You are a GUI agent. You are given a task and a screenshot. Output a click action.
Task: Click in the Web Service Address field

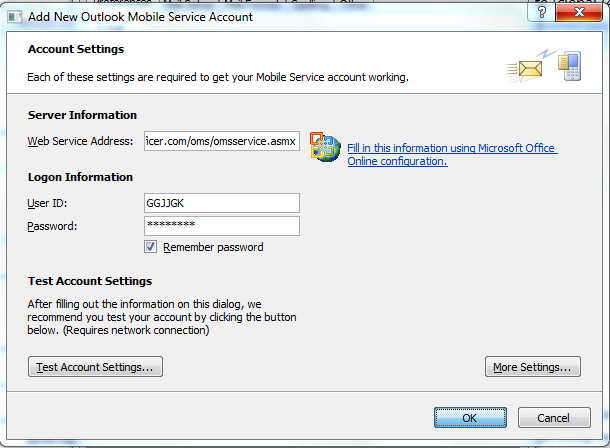[222, 141]
